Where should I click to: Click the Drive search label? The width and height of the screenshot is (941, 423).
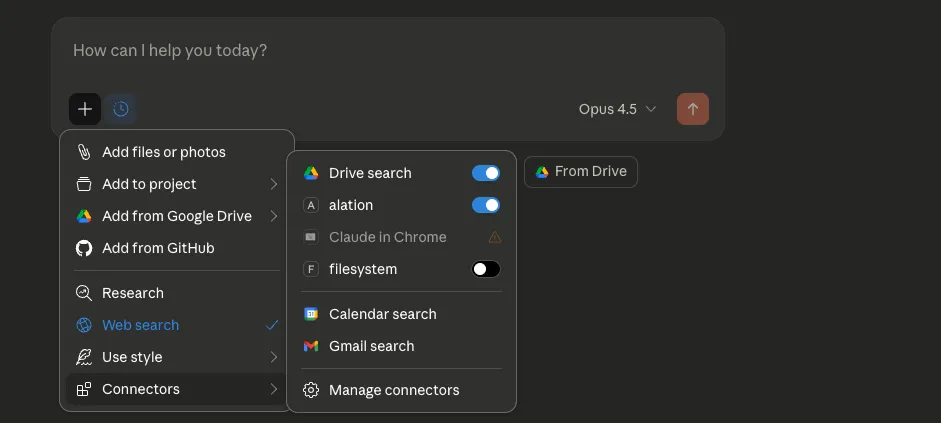pos(370,173)
